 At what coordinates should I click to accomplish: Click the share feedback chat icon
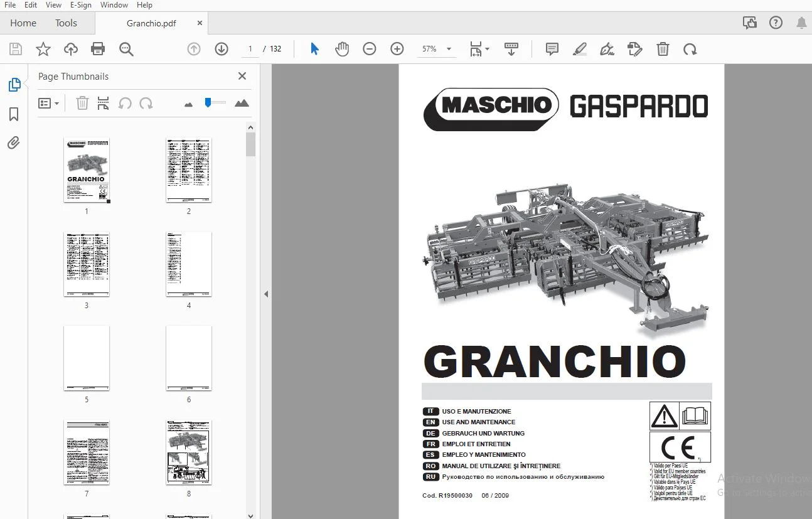click(x=750, y=23)
